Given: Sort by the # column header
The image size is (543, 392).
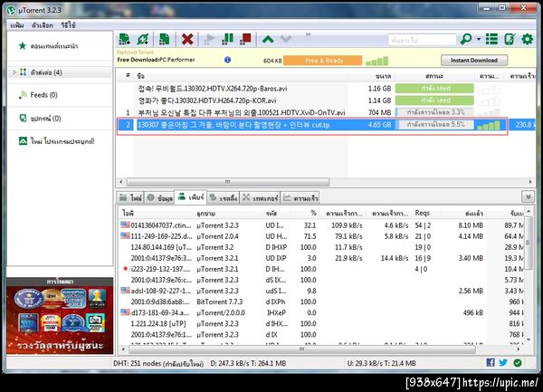Looking at the screenshot, I should [x=128, y=75].
